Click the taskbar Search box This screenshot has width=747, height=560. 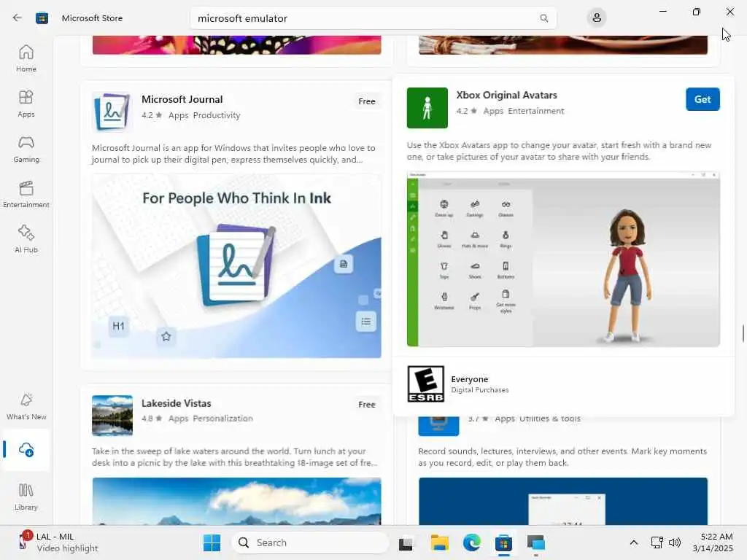(x=311, y=542)
